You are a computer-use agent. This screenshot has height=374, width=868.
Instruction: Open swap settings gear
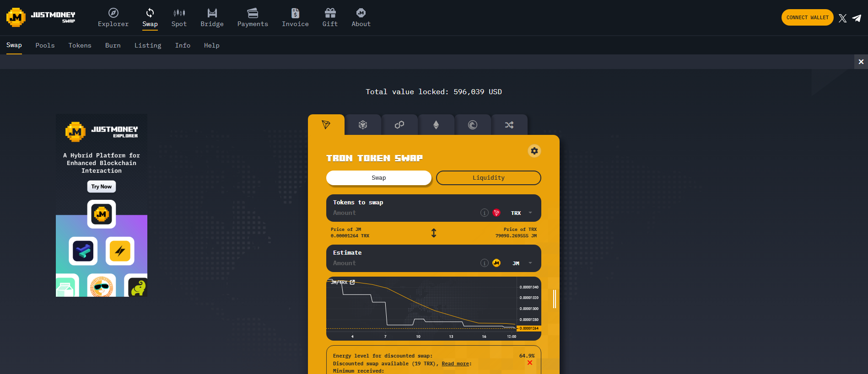coord(534,151)
